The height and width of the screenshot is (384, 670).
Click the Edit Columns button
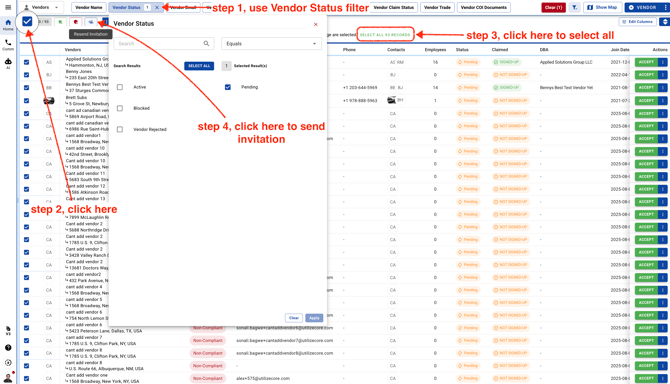pyautogui.click(x=638, y=21)
